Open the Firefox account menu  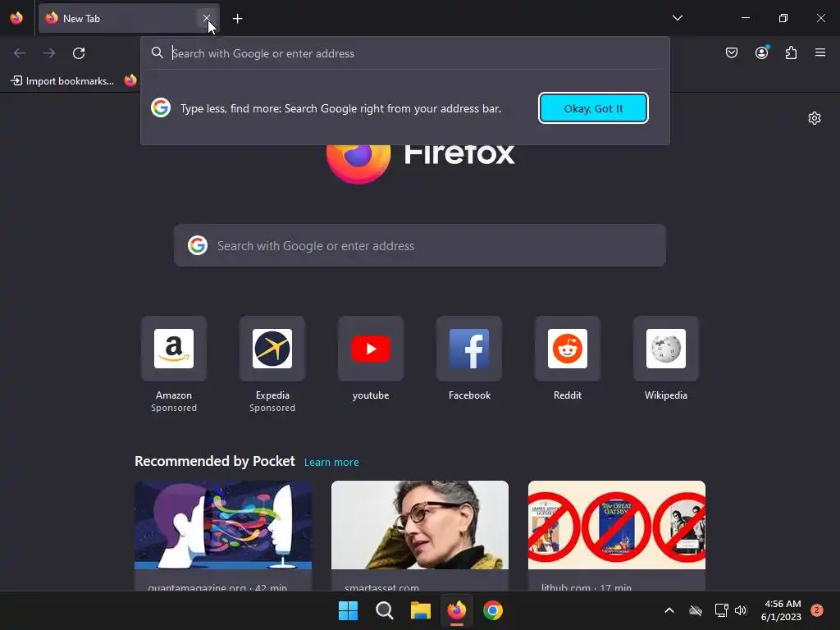tap(761, 52)
